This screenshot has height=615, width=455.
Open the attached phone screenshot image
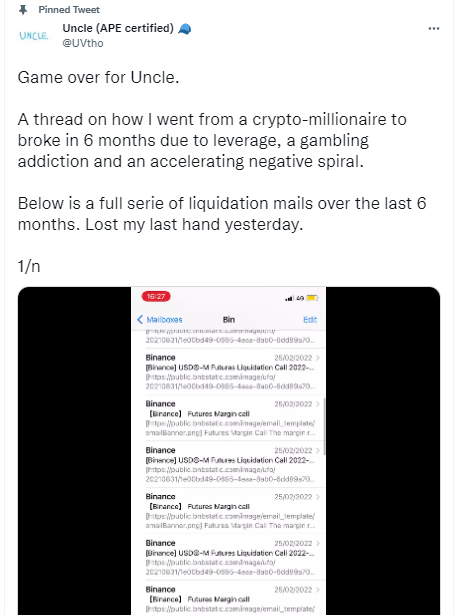coord(229,451)
